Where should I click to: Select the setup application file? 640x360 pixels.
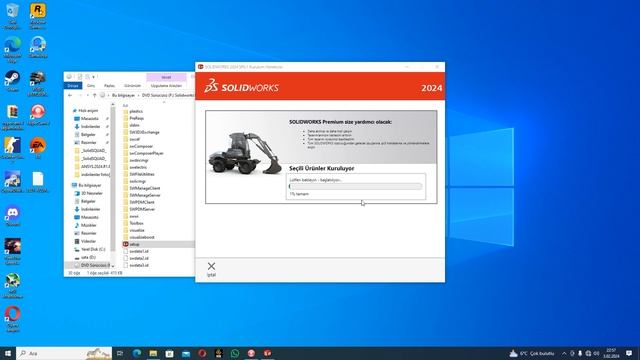click(134, 244)
